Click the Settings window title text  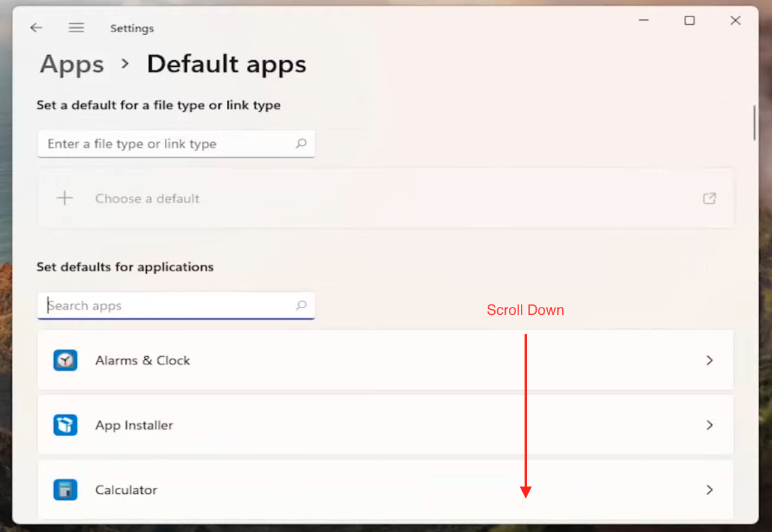click(x=132, y=29)
